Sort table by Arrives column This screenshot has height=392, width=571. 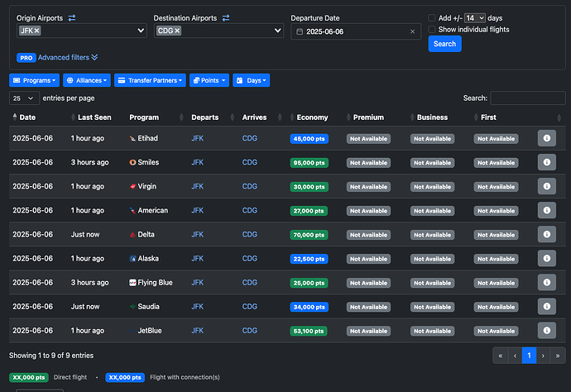[x=254, y=117]
